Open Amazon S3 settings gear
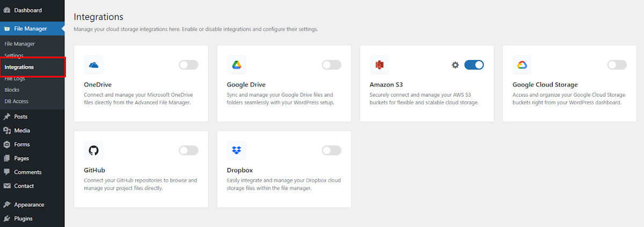644x227 pixels. click(455, 65)
